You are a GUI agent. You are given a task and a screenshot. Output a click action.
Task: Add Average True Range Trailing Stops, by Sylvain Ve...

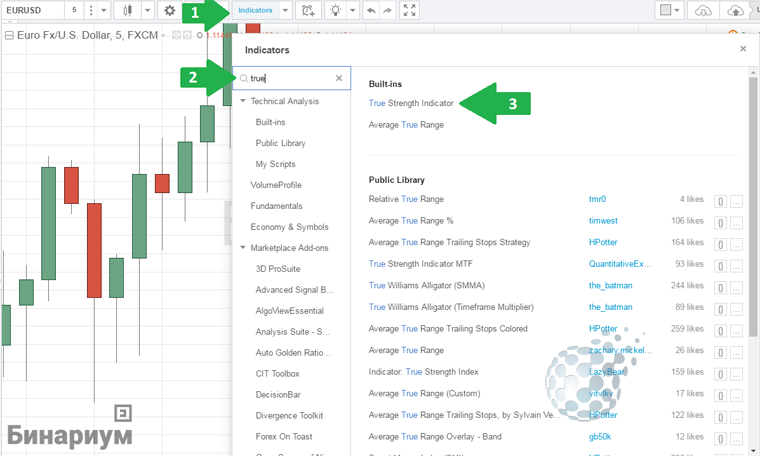coord(464,415)
